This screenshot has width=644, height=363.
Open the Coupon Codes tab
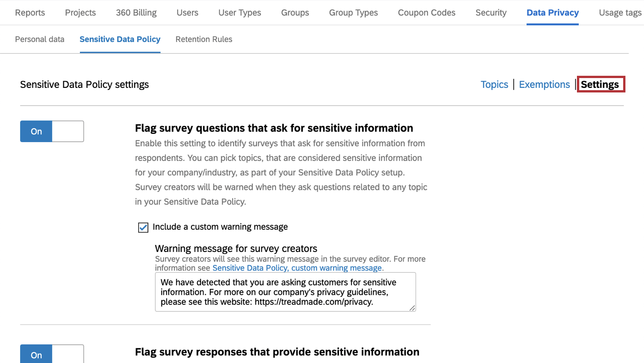point(426,13)
